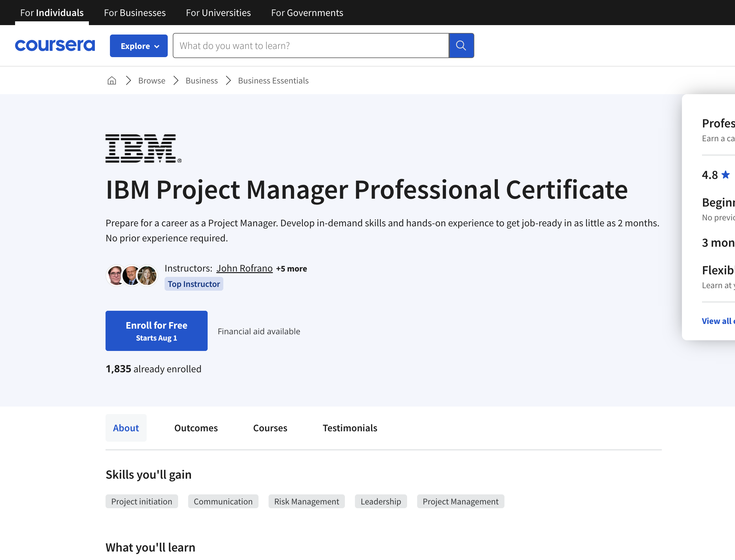Click Enroll for Free button
This screenshot has height=560, width=735.
click(x=156, y=331)
